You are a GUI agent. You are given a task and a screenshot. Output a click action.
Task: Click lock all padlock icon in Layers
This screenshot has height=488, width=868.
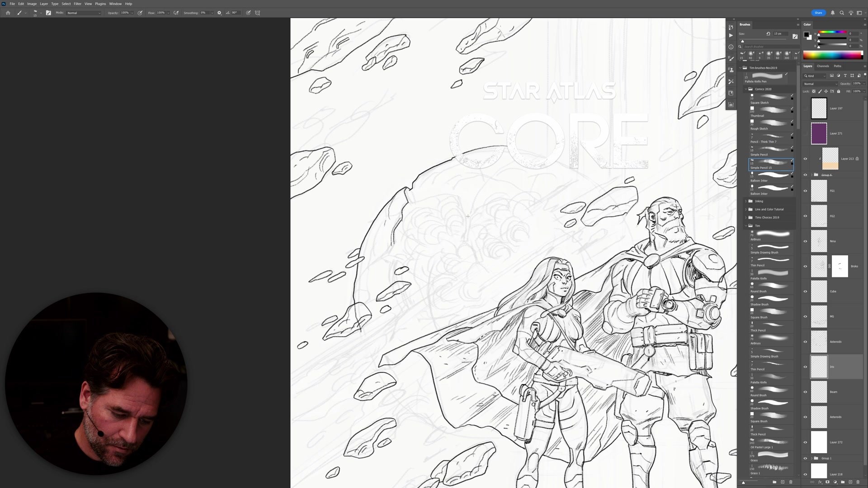point(839,91)
